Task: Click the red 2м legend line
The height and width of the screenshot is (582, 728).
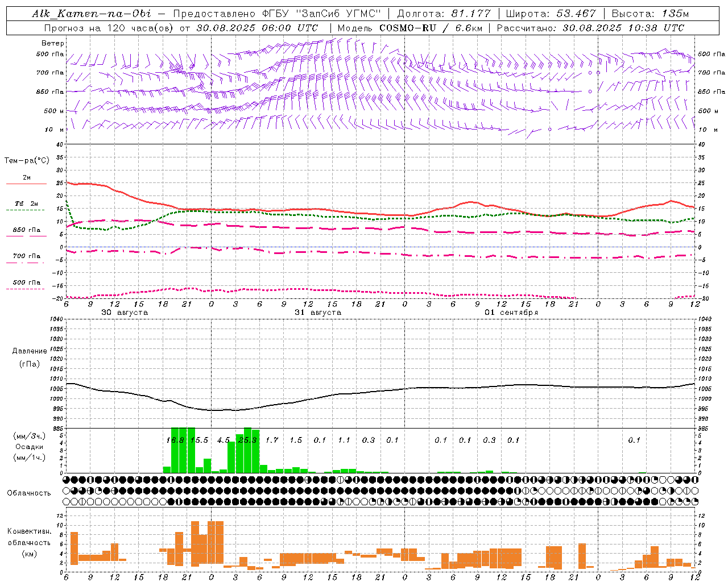Action: [26, 184]
